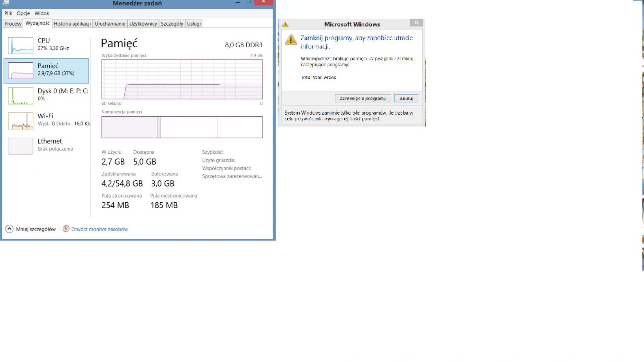644x362 pixels.
Task: Close the Microsoft Windows warning dialog
Action: (x=416, y=23)
